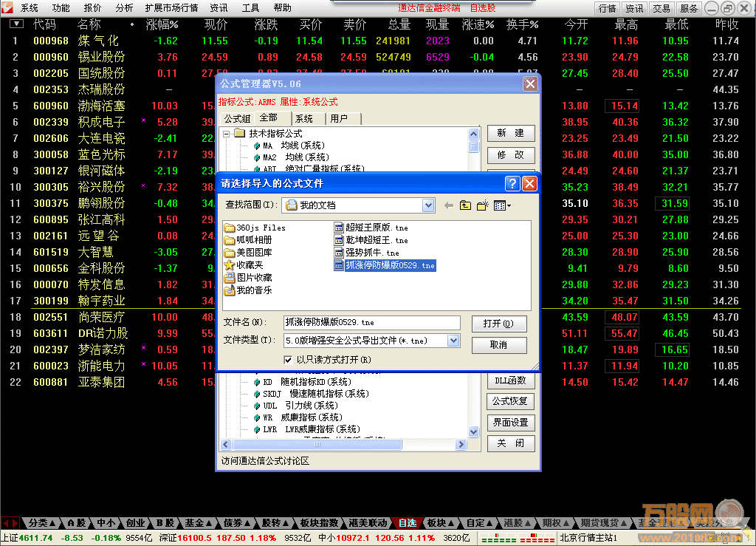The width and height of the screenshot is (756, 546).
Task: Open the 系统 menu
Action: [29, 7]
